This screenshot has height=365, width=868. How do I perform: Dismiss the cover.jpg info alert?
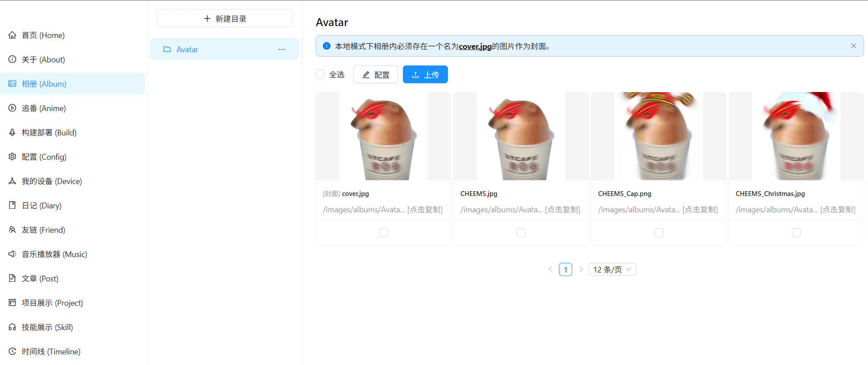coord(853,46)
